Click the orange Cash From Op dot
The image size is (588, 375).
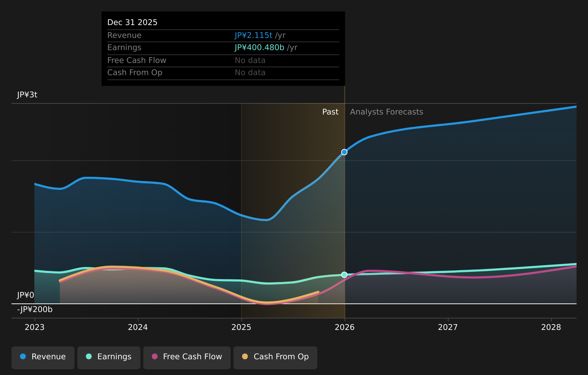(x=245, y=357)
